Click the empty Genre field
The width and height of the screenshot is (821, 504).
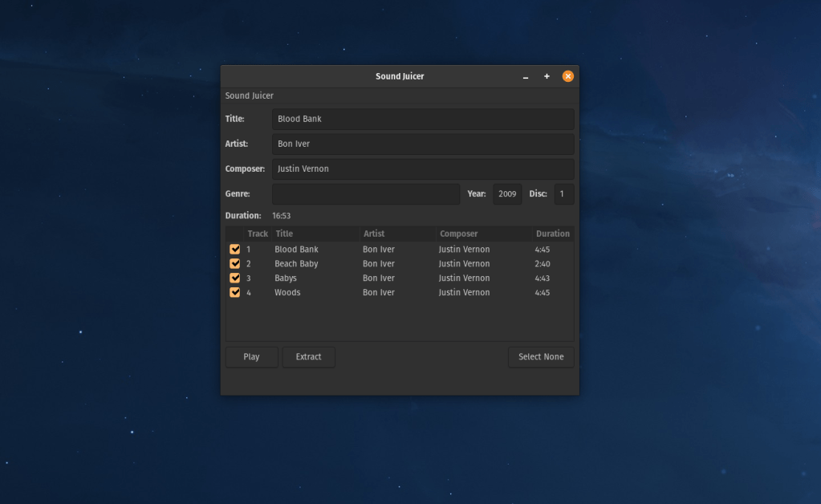365,194
